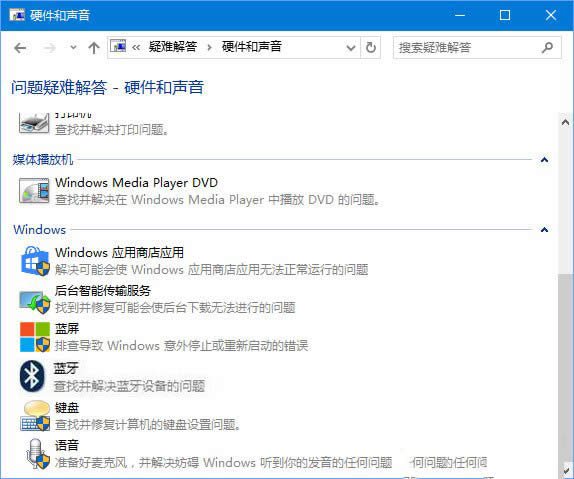Click the Forward navigation arrow
Screen dimensions: 574x479
click(x=50, y=48)
